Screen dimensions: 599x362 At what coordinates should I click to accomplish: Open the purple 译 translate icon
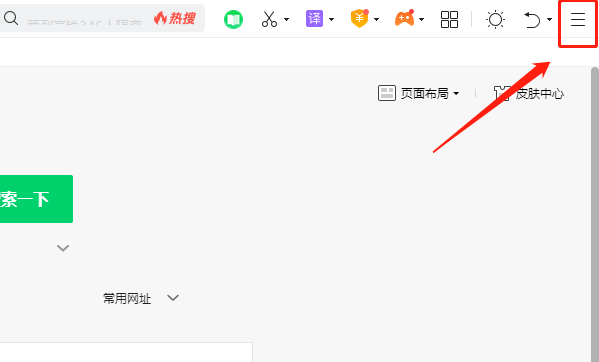click(x=314, y=18)
